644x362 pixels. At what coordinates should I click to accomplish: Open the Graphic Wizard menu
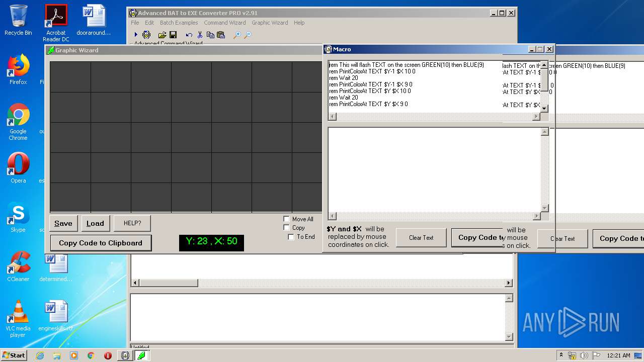(x=270, y=23)
